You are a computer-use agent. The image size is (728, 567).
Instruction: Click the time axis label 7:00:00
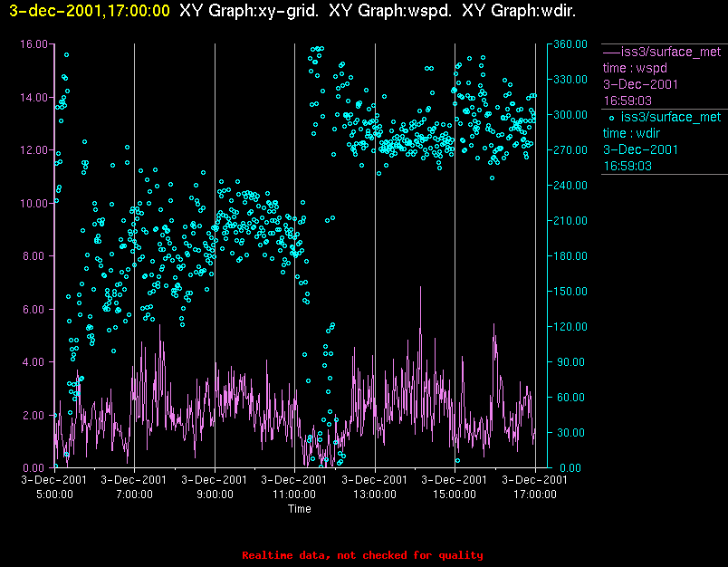coord(134,495)
